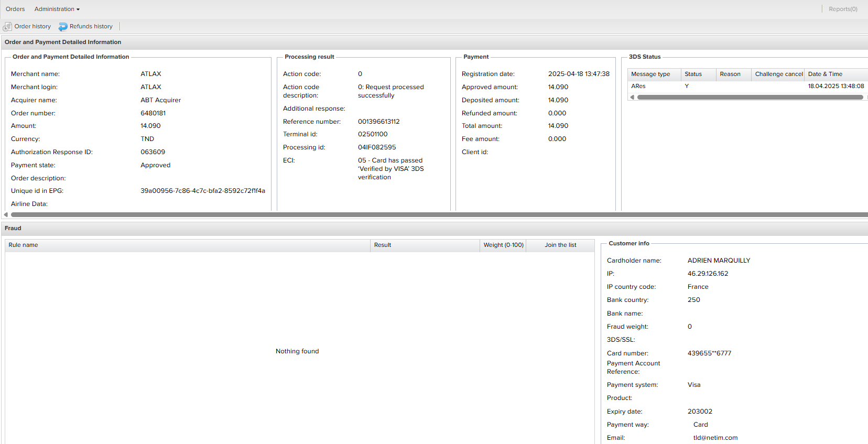Open the Reports(0) link
Screen dimensions: 868x444
[x=842, y=9]
